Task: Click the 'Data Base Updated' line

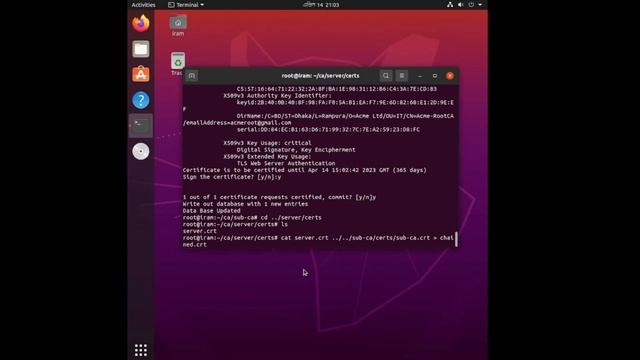Action: 211,211
